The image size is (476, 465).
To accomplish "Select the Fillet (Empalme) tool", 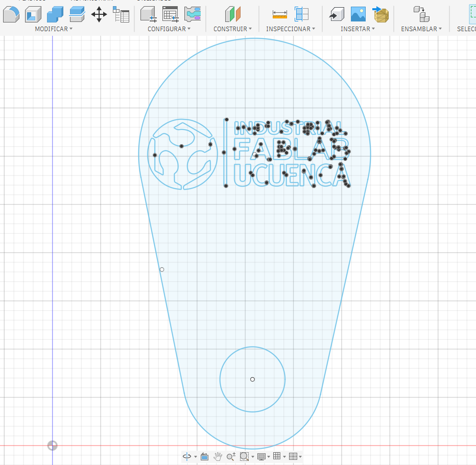I will (11, 14).
